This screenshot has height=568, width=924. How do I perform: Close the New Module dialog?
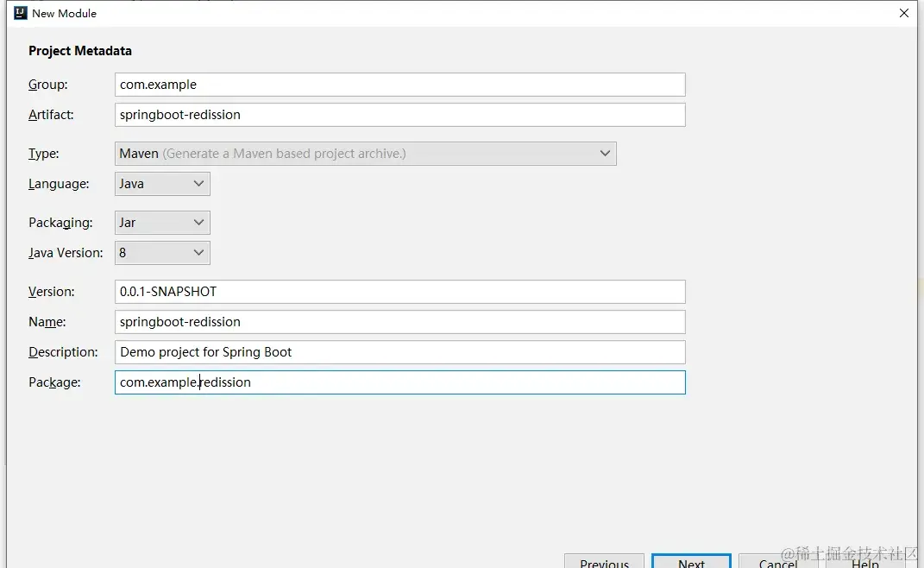pyautogui.click(x=904, y=13)
